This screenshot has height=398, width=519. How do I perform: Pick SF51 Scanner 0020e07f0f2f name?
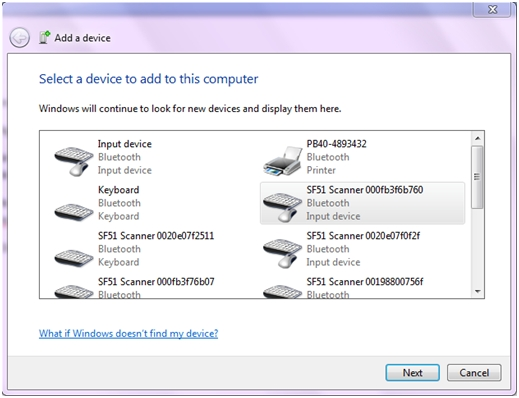click(x=363, y=236)
